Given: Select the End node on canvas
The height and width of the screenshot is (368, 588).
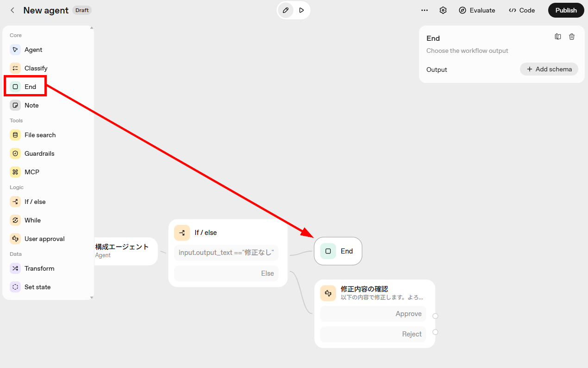Looking at the screenshot, I should coord(338,251).
